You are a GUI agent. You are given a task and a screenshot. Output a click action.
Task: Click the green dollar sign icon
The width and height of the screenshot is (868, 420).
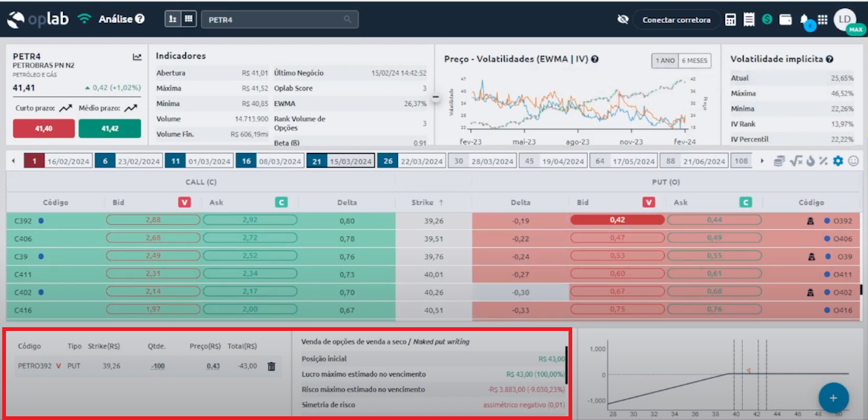[x=767, y=20]
